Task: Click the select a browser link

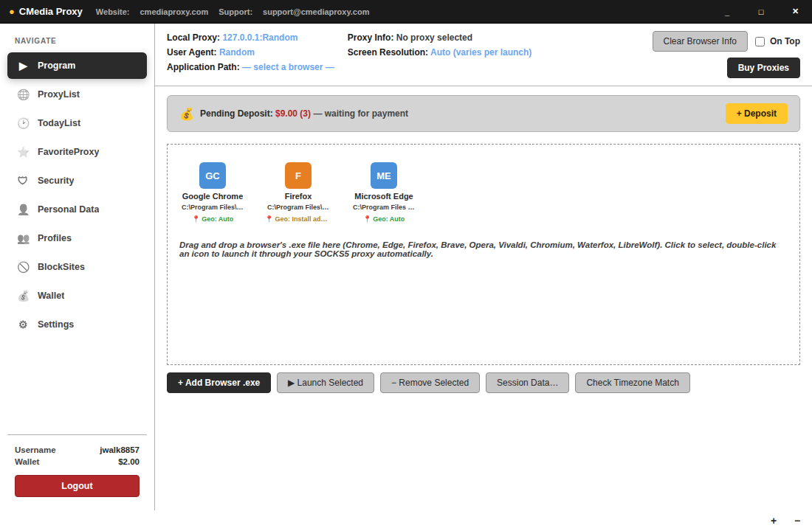Action: 288,67
